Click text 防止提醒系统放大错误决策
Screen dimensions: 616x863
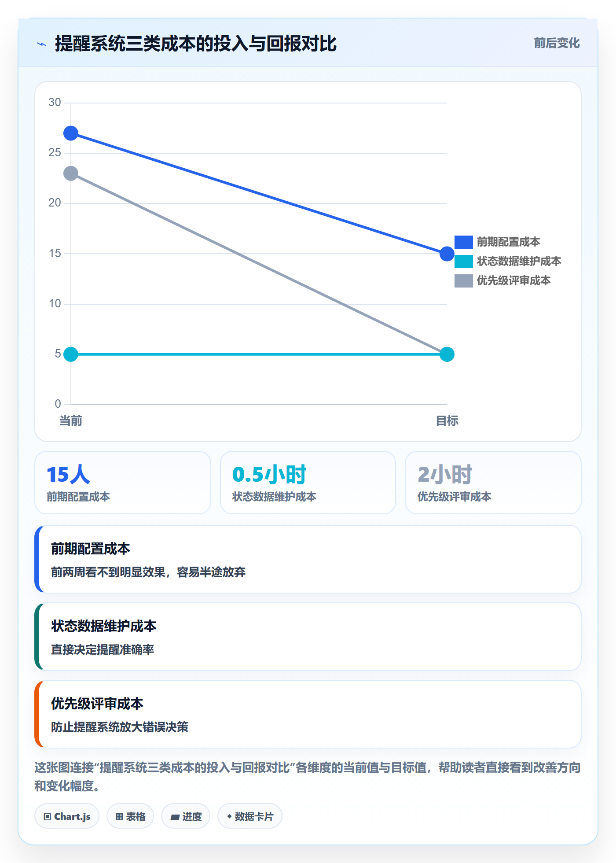[x=120, y=727]
